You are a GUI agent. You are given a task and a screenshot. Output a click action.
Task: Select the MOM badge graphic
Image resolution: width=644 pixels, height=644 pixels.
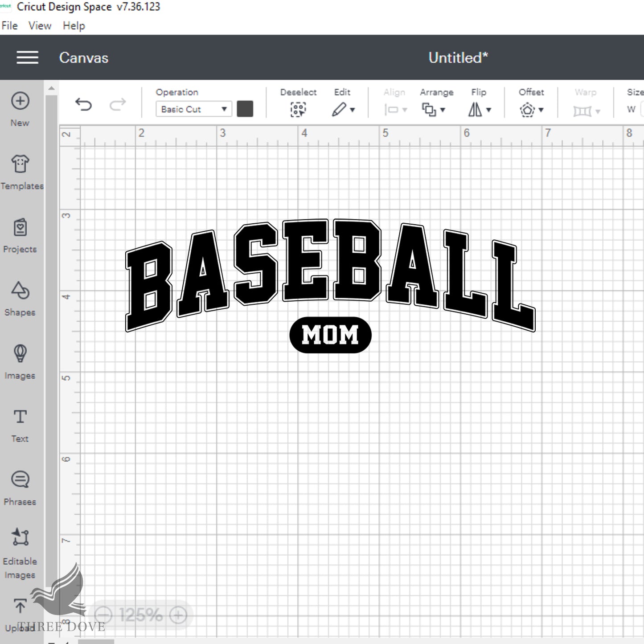(x=330, y=335)
